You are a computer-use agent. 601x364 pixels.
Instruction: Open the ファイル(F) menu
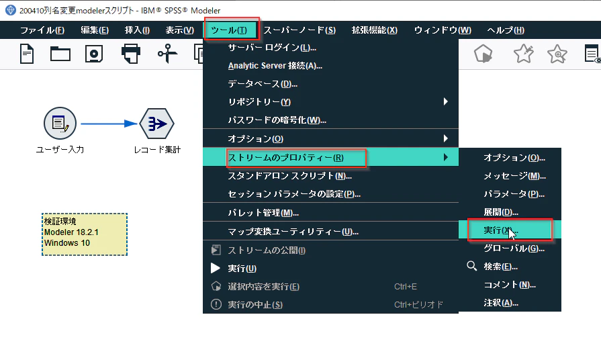42,30
